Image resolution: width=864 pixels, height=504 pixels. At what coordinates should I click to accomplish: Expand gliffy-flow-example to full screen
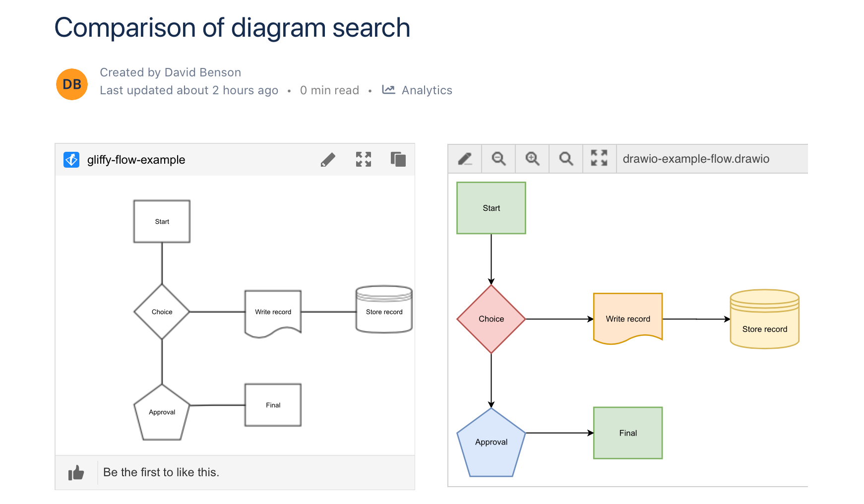pos(364,159)
